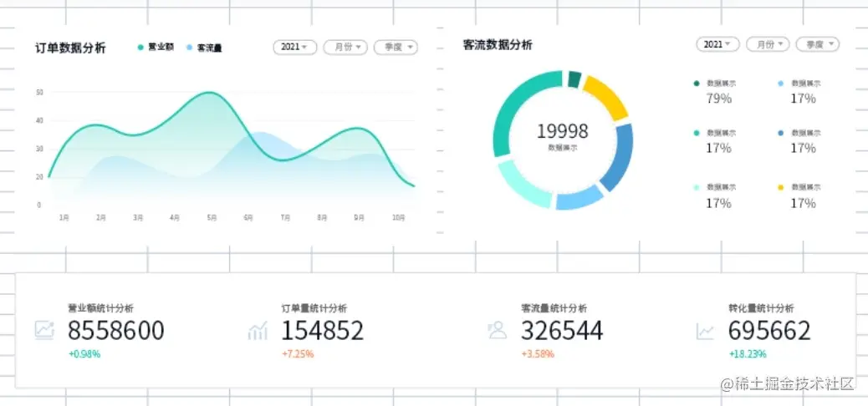Open the 月份 dropdown in 客流数据分析 panel
The image size is (868, 406).
pyautogui.click(x=768, y=44)
